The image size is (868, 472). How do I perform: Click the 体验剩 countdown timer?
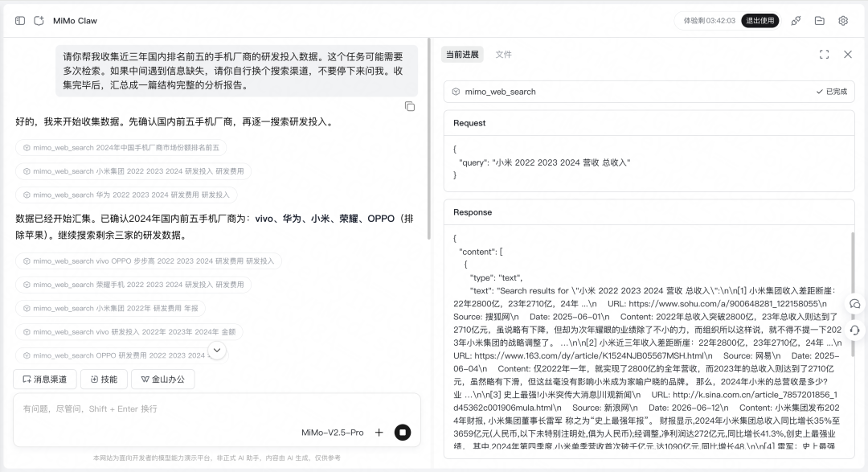tap(709, 20)
